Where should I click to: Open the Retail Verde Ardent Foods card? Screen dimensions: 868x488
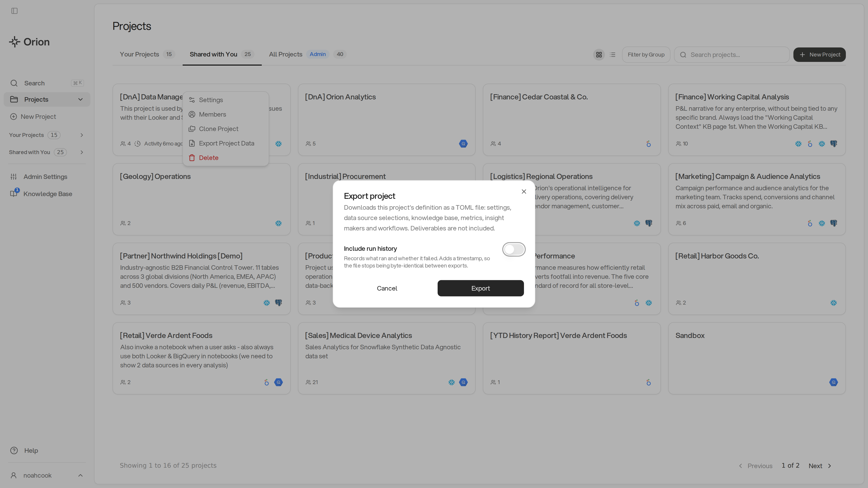tap(201, 358)
